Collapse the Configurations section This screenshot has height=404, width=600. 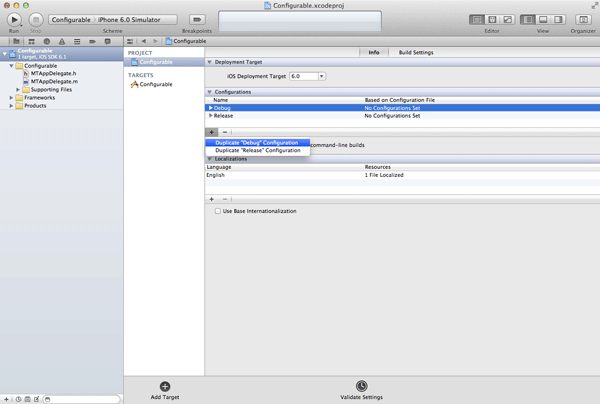pyautogui.click(x=209, y=92)
